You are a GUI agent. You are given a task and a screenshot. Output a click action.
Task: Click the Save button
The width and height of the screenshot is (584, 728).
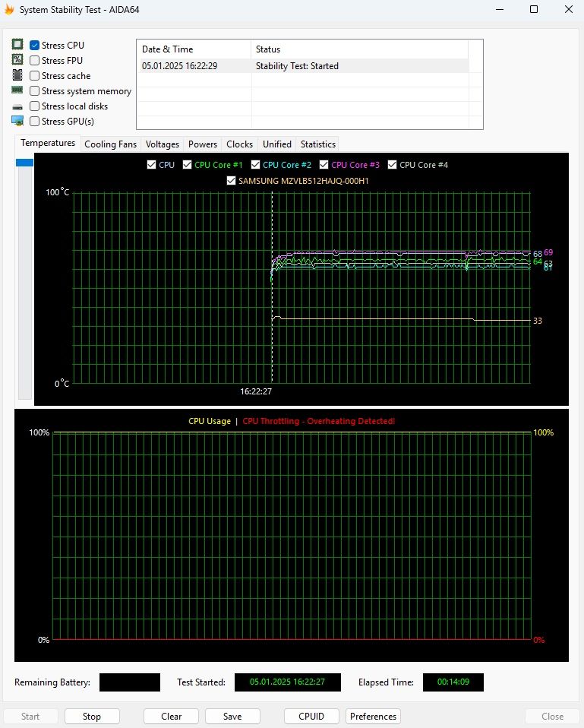coord(232,717)
